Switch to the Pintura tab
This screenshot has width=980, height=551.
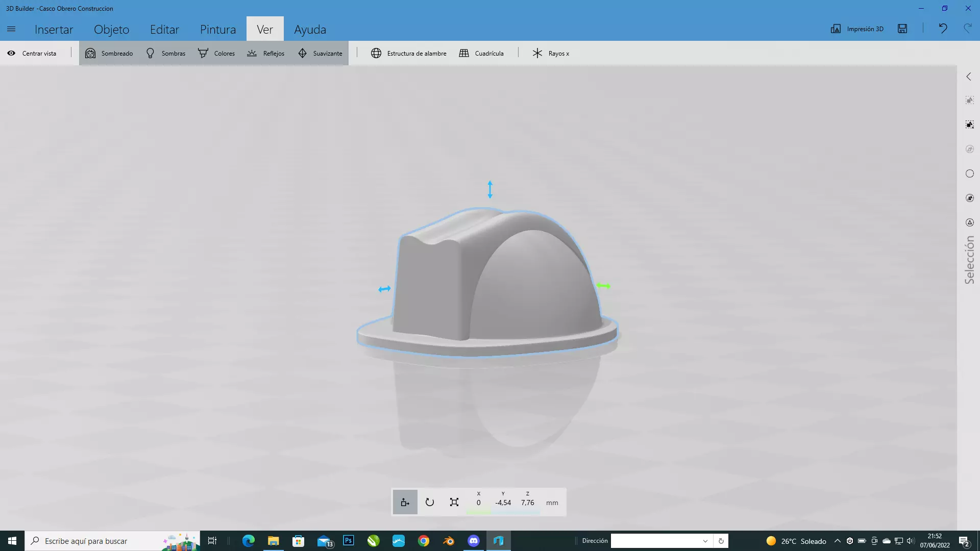218,30
